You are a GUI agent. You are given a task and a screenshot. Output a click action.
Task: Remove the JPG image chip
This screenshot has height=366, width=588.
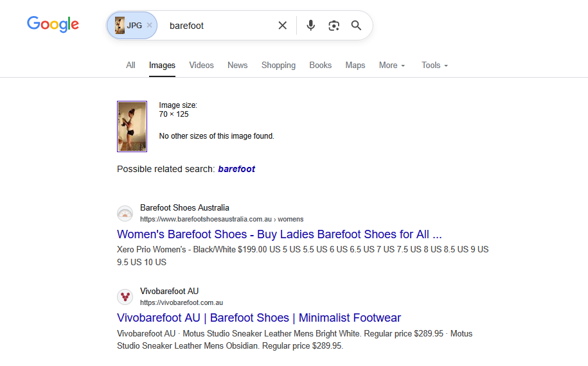pos(149,25)
